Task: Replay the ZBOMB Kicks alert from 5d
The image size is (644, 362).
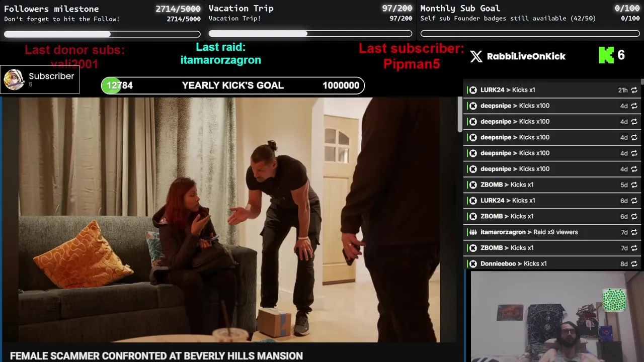Action: click(634, 185)
